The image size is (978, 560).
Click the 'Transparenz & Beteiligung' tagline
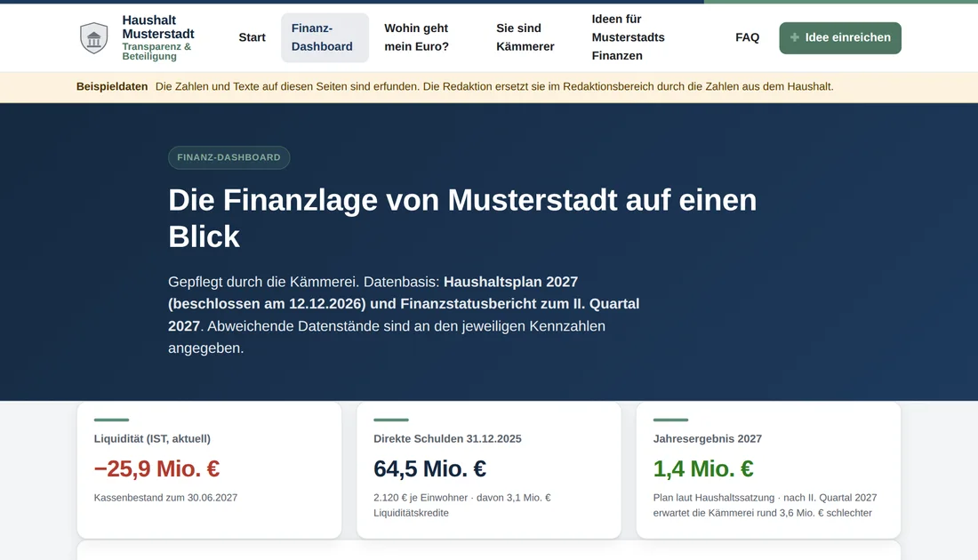point(156,52)
